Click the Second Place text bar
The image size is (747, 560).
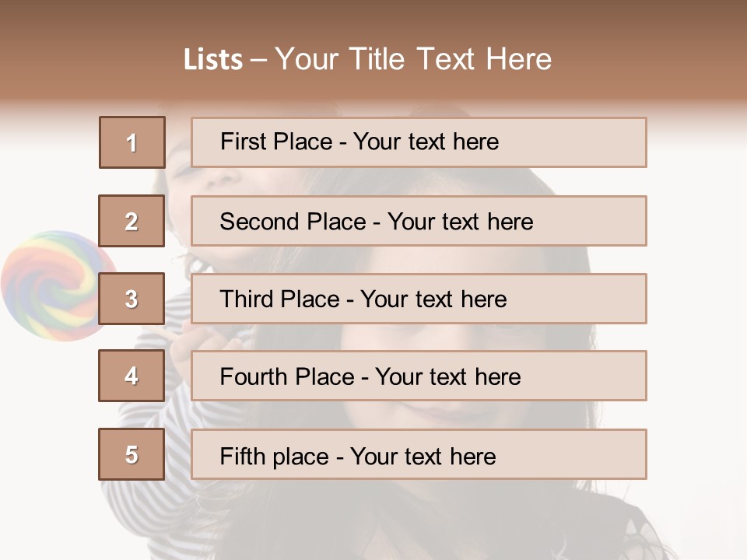(x=419, y=221)
